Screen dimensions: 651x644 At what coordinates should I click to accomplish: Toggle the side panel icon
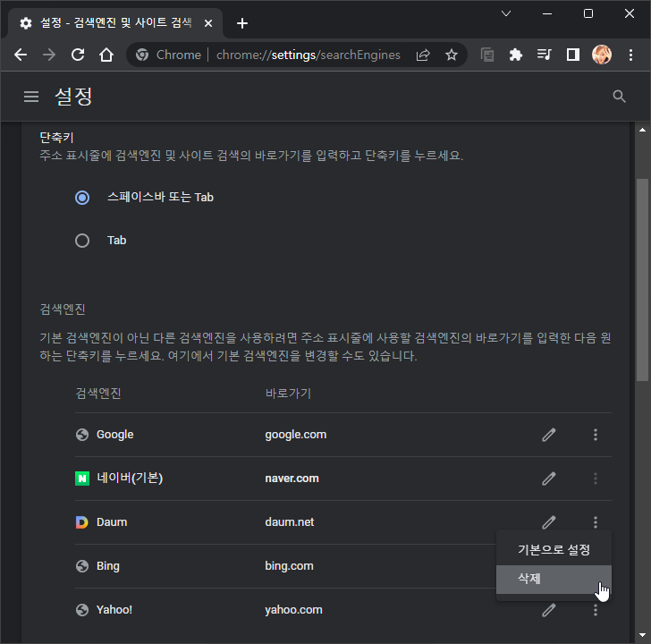pyautogui.click(x=573, y=55)
